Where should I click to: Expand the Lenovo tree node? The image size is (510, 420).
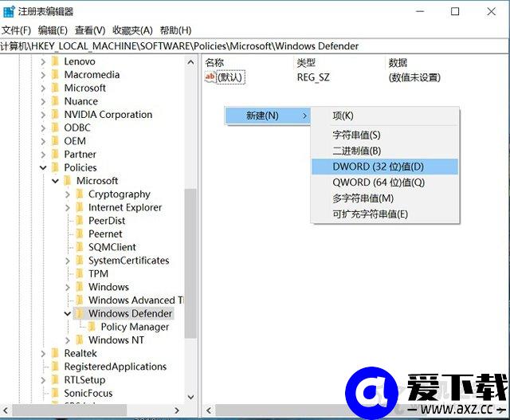point(43,61)
